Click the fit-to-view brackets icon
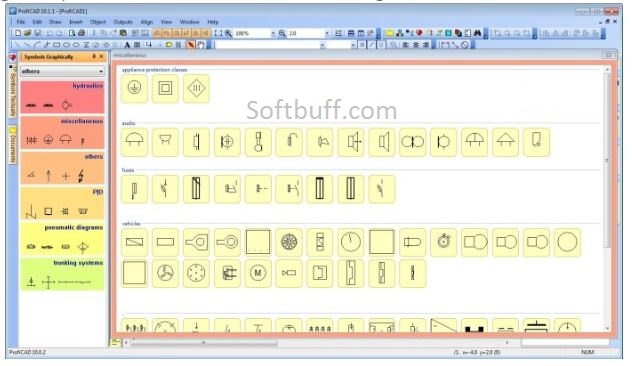This screenshot has height=366, width=632. click(x=218, y=33)
